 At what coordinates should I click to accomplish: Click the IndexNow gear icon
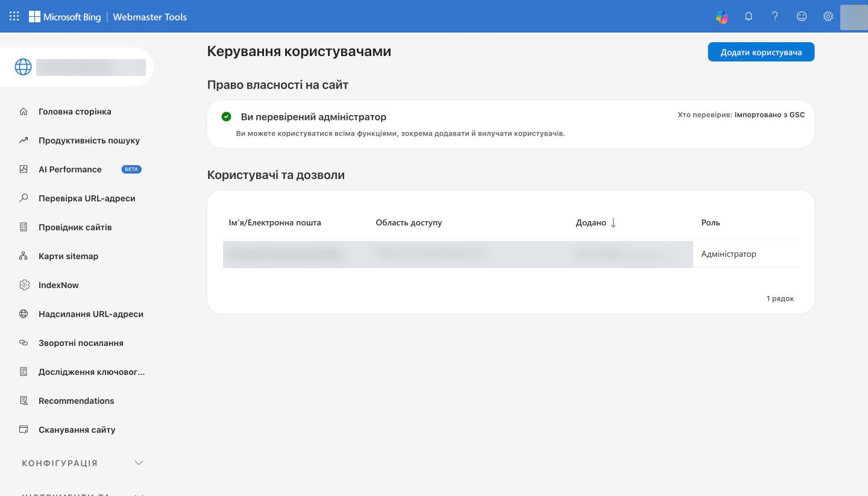click(x=24, y=285)
